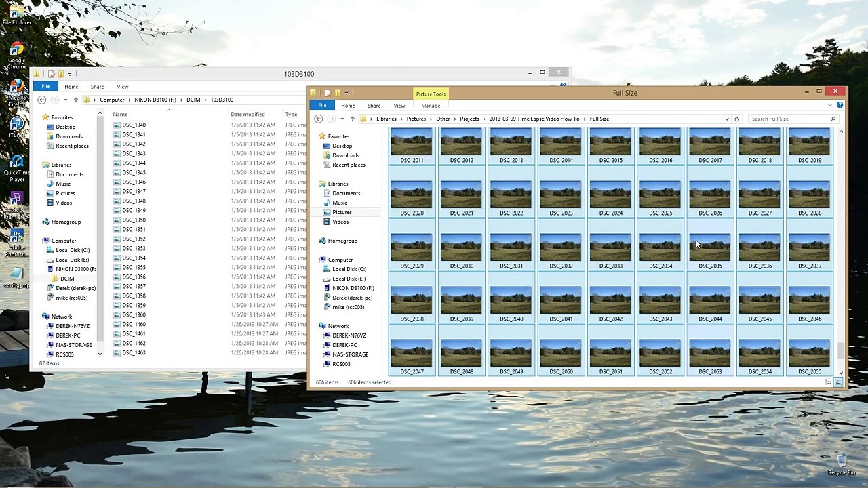Select NIKON D3100 (F:) in Full Size sidebar
This screenshot has width=868, height=488.
pos(349,288)
